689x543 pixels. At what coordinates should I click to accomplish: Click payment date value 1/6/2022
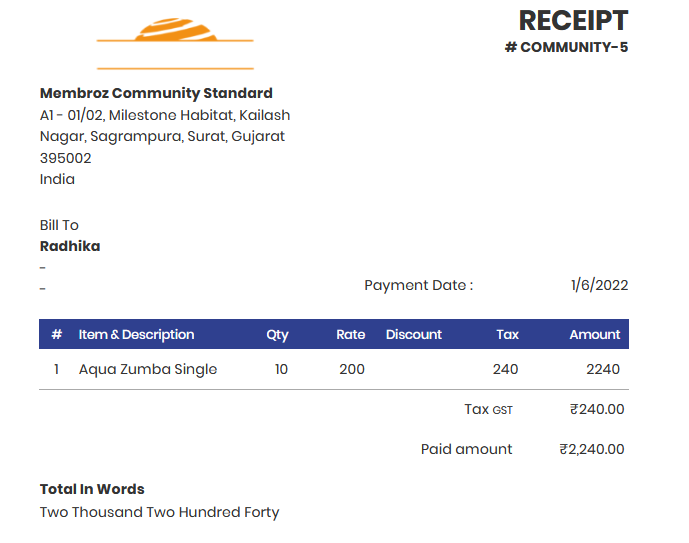pos(599,286)
